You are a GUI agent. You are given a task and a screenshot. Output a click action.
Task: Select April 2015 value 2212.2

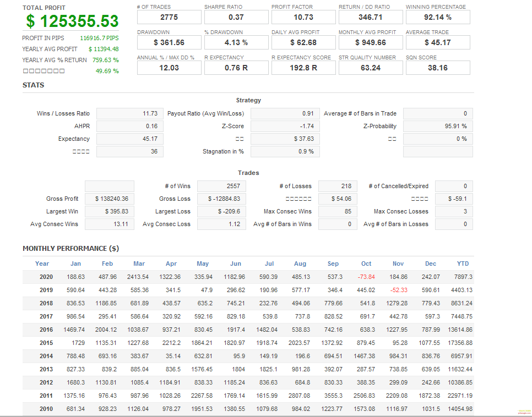pos(171,343)
